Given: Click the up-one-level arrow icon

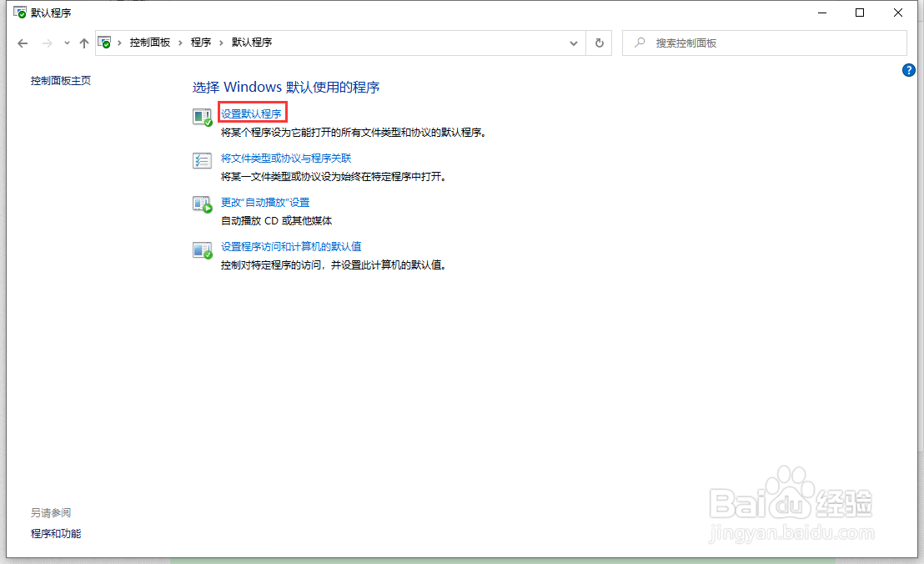Looking at the screenshot, I should coord(84,43).
